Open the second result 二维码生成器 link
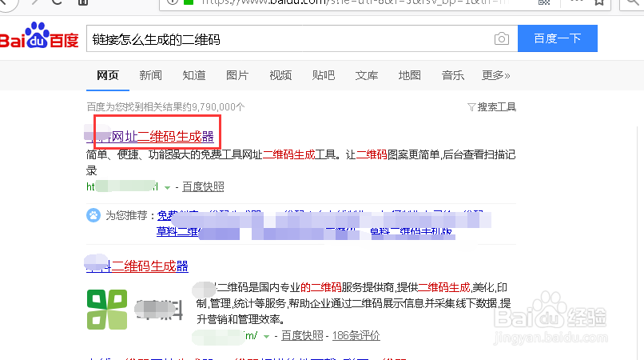This screenshot has width=644, height=360. coord(149,266)
